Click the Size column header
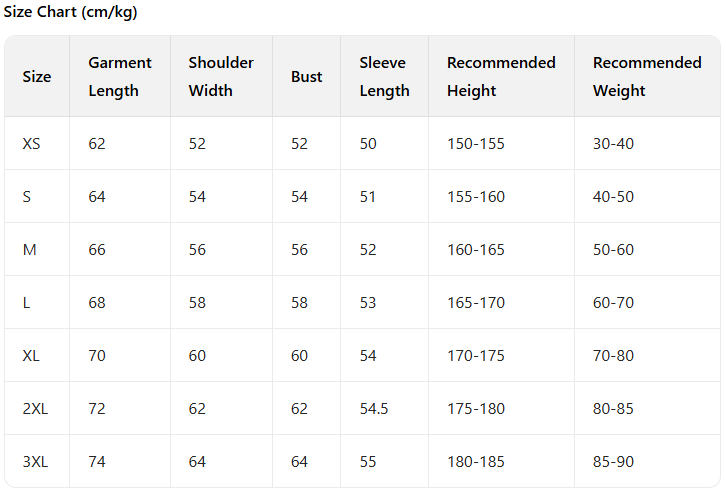The height and width of the screenshot is (492, 726). [x=37, y=76]
